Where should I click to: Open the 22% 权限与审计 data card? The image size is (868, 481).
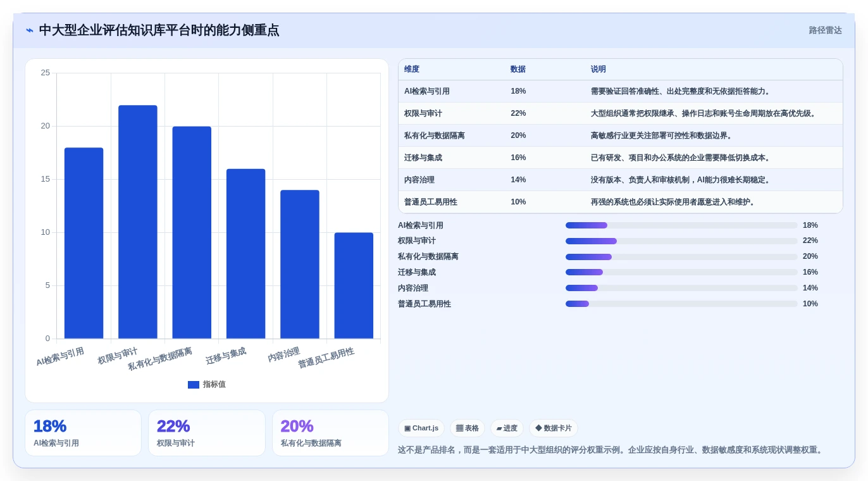click(207, 433)
